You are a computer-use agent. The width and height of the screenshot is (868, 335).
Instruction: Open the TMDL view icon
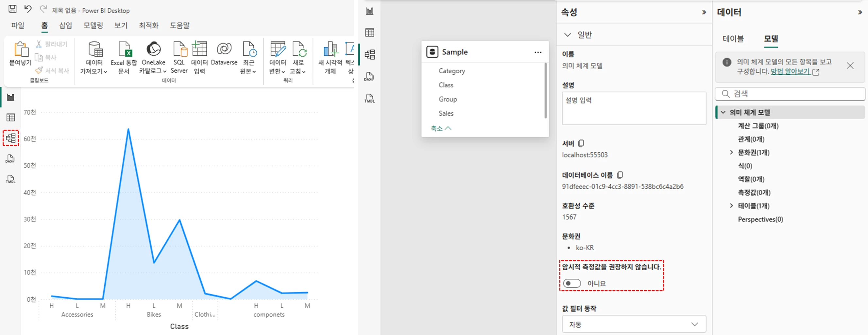(10, 179)
